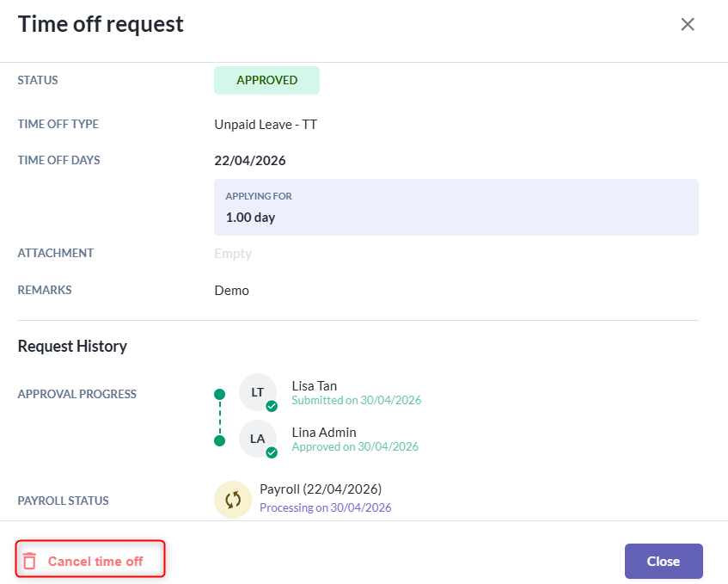
Task: Click the Time off request title
Action: pos(101,24)
